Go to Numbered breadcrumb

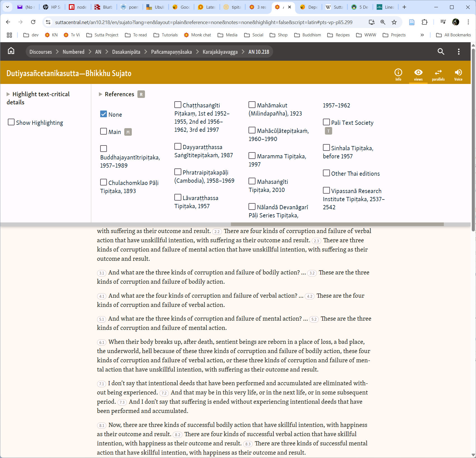click(74, 52)
